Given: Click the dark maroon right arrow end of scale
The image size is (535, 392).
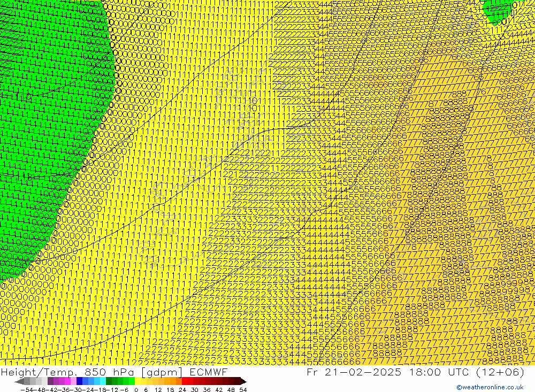Looking at the screenshot, I should click(x=243, y=382).
